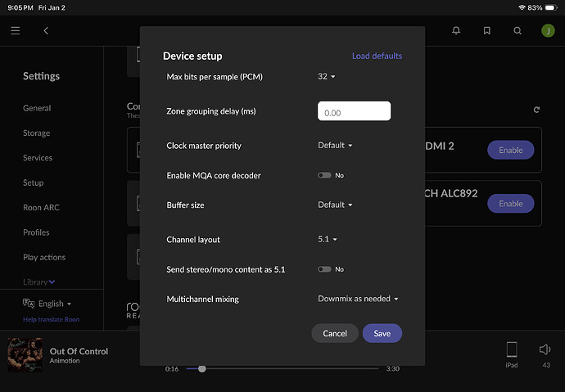Open the volume speaker control
This screenshot has width=565, height=392.
tap(545, 350)
